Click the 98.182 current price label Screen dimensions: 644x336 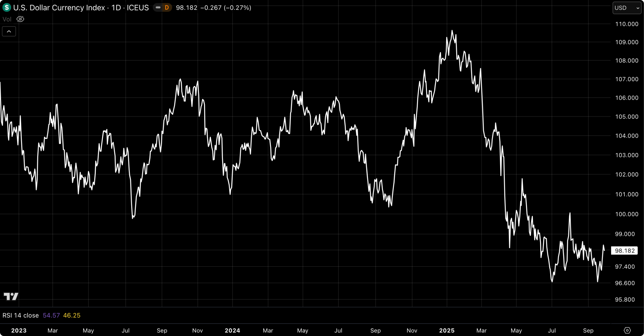click(624, 251)
